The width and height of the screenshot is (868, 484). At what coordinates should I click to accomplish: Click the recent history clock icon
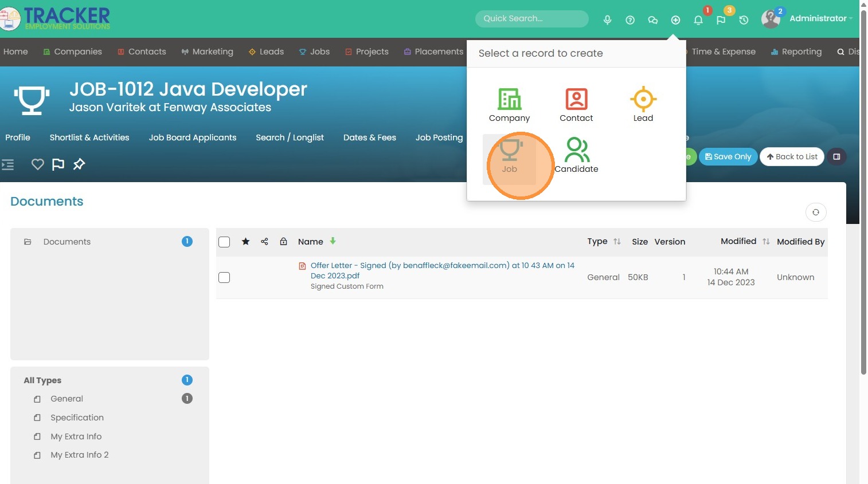744,20
